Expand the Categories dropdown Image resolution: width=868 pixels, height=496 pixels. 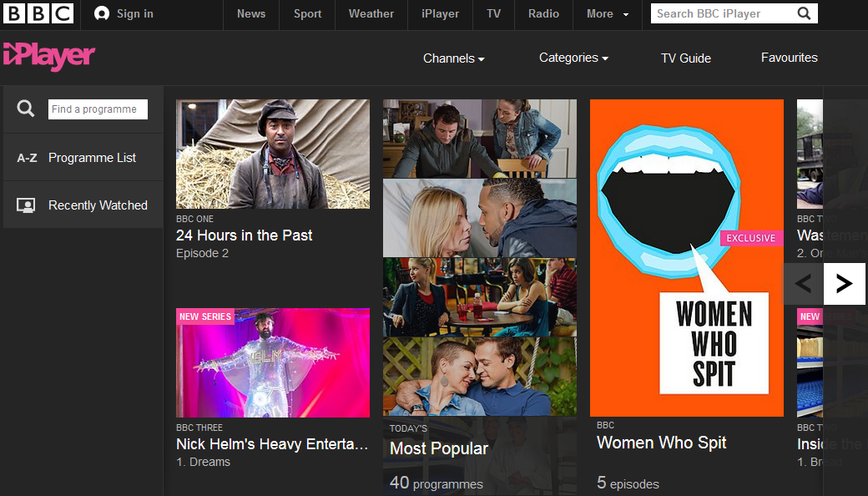click(x=573, y=58)
